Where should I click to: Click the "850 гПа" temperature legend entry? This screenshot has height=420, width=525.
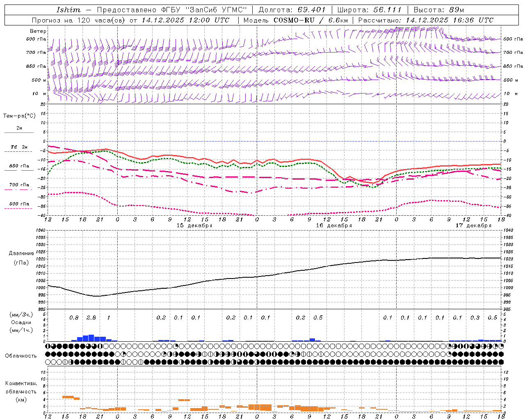click(x=19, y=166)
